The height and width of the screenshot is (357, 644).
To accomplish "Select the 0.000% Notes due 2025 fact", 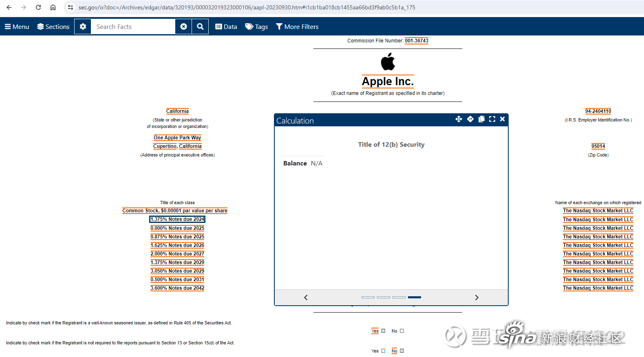I will point(177,228).
